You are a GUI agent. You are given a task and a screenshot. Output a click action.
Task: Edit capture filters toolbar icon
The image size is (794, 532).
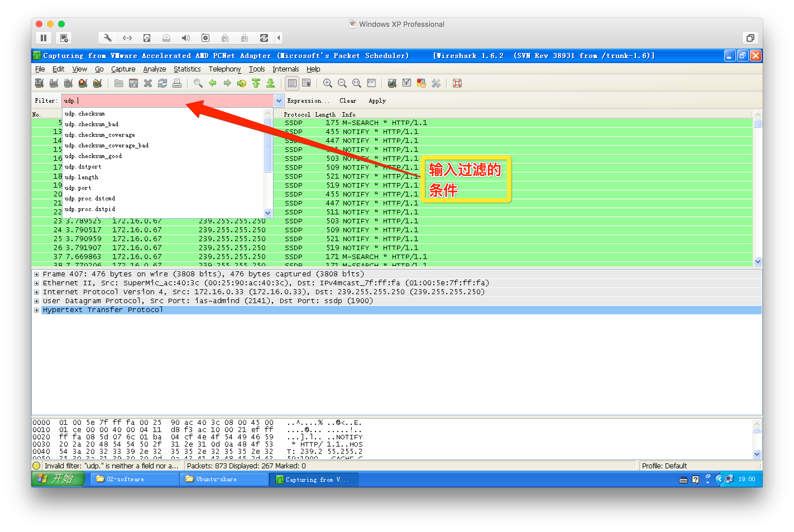coord(392,83)
